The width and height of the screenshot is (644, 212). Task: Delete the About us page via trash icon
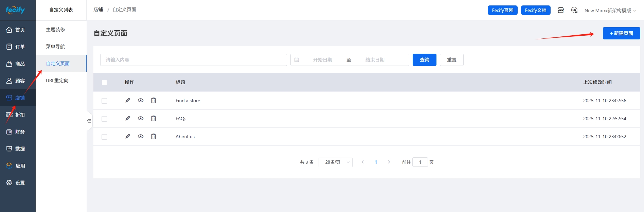click(x=154, y=137)
